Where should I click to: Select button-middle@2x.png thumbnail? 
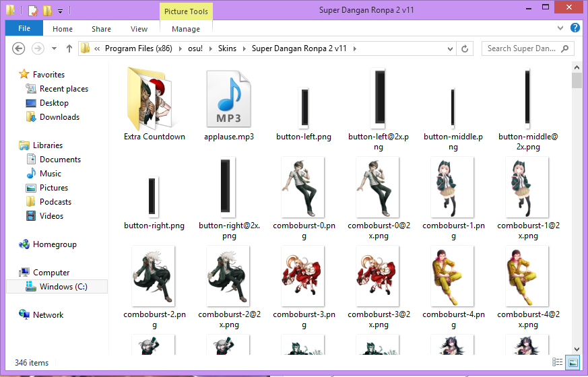[527, 98]
